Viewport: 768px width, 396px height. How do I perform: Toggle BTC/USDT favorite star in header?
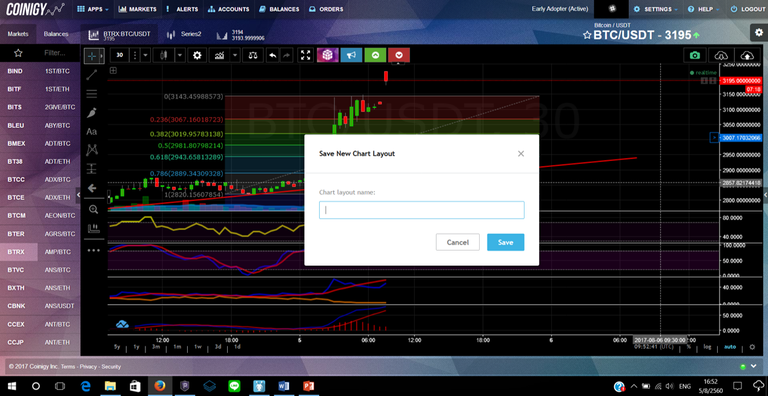point(587,35)
